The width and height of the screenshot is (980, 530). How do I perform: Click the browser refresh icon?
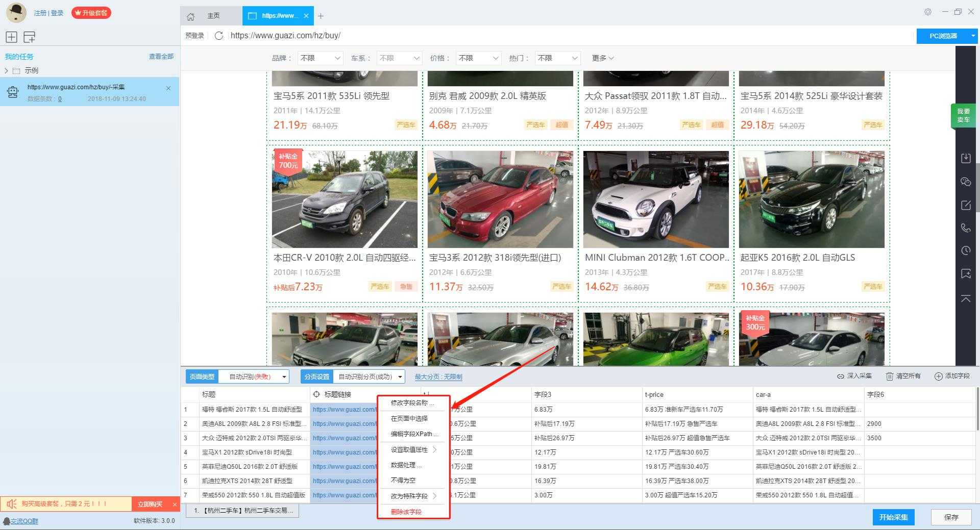219,36
